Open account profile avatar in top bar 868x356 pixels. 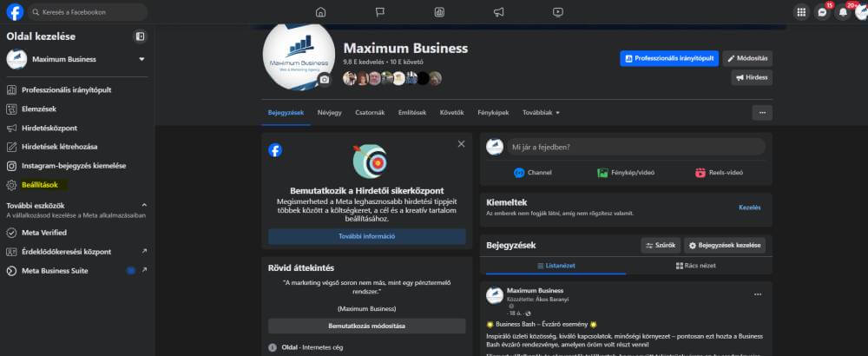pyautogui.click(x=861, y=12)
